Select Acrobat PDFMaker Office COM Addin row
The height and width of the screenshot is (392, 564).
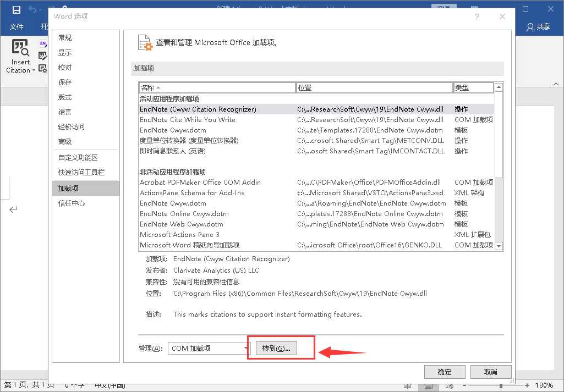point(316,182)
